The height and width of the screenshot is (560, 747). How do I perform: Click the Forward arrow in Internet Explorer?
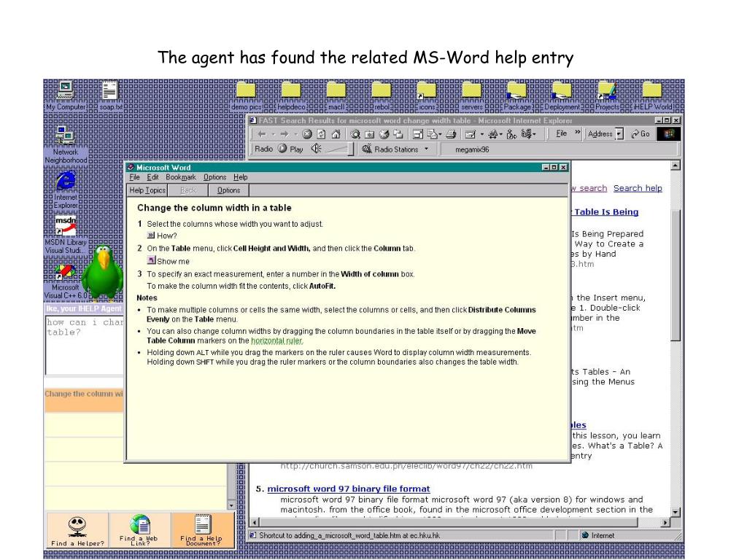point(285,134)
